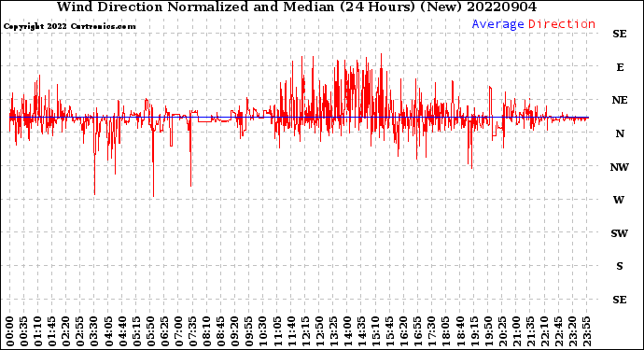This screenshot has width=644, height=350.
Task: Select the 22:10 time axis label
Action: pos(545,331)
